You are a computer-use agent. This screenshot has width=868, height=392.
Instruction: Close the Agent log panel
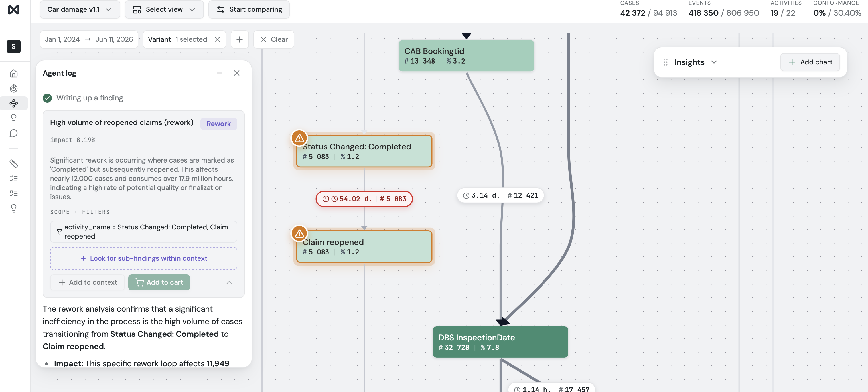pos(237,73)
